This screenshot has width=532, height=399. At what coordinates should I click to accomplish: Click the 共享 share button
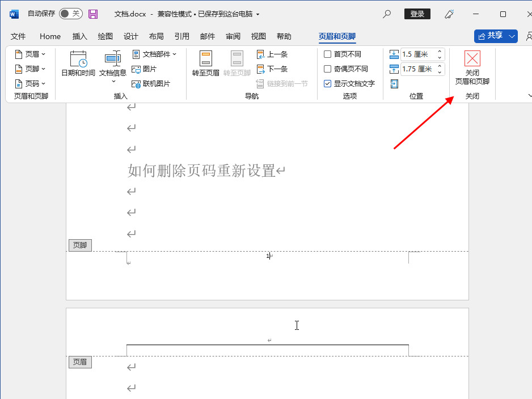(x=491, y=36)
